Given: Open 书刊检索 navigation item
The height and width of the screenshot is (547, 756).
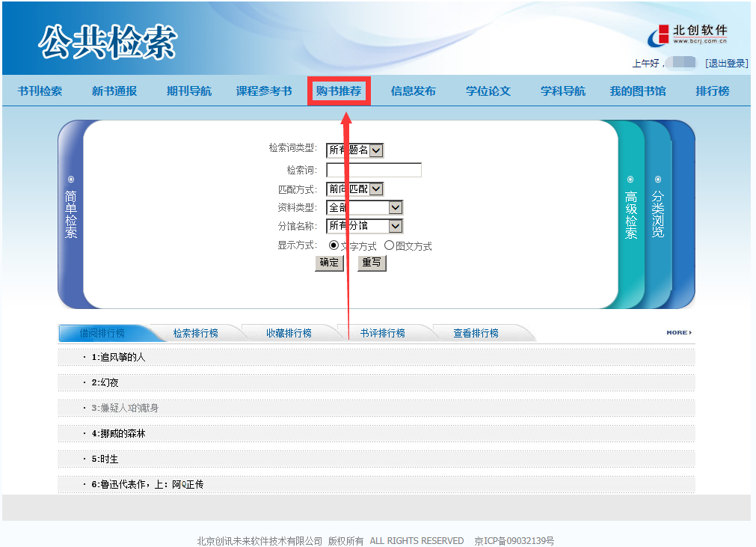Looking at the screenshot, I should point(40,91).
